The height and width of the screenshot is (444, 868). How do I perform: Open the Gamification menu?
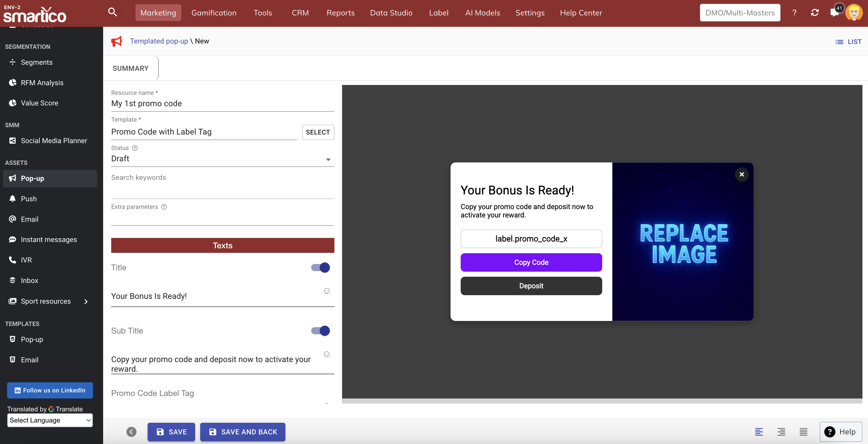[214, 13]
